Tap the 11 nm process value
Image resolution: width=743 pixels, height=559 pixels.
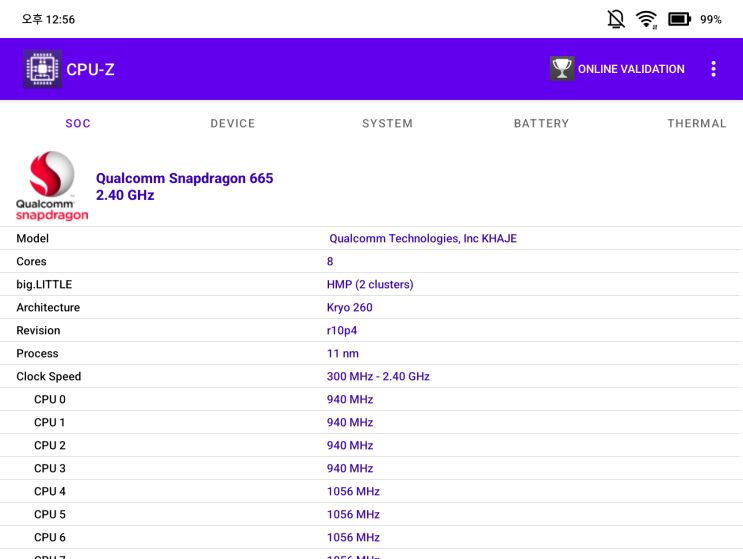pyautogui.click(x=343, y=353)
